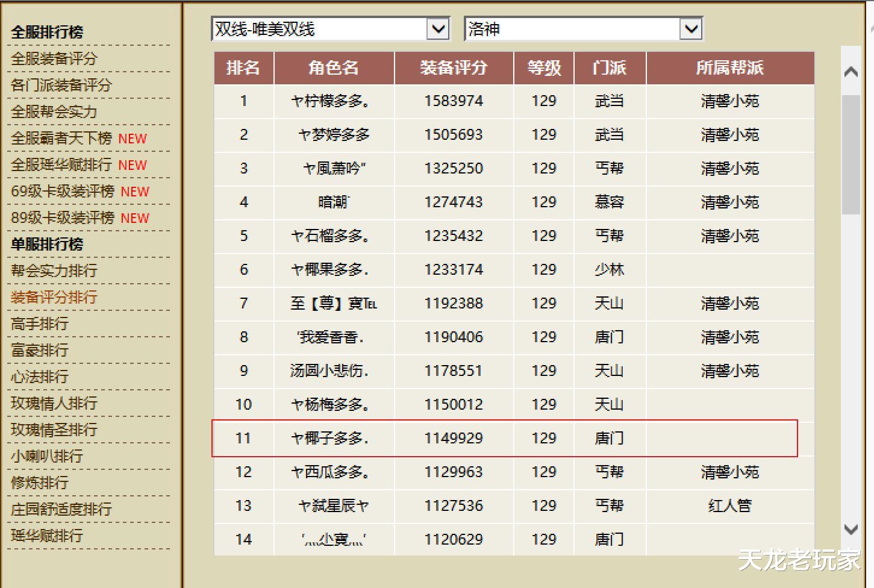Click the 等级 column header
The image size is (874, 588).
[544, 67]
